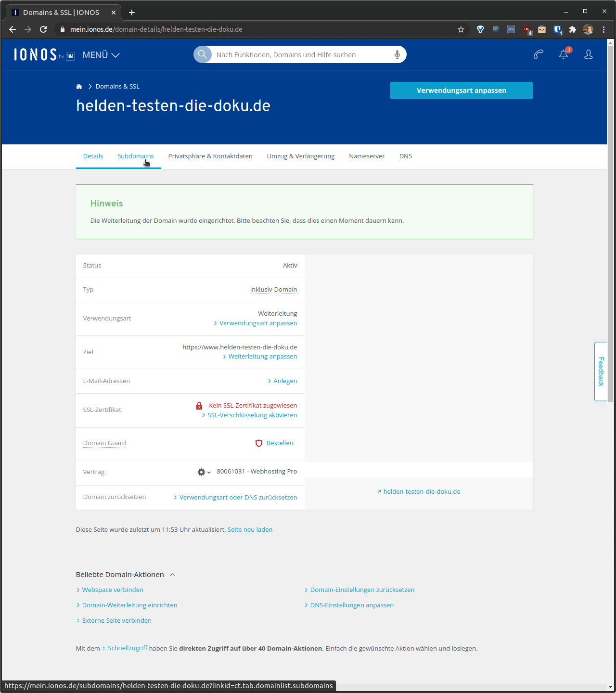Click Inklusiv-Domain type label
Viewport: 616px width, 693px height.
click(x=273, y=290)
